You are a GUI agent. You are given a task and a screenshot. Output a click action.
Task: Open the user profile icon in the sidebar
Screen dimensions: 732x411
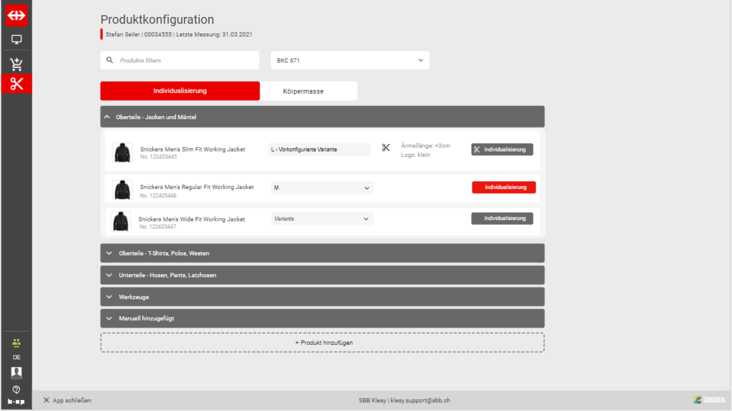click(16, 372)
